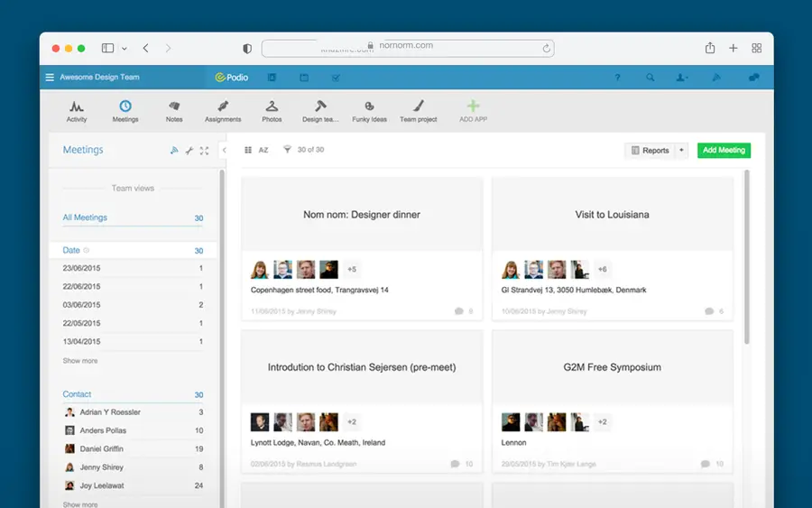Open the Funky Ideas app
812x508 pixels.
(369, 111)
